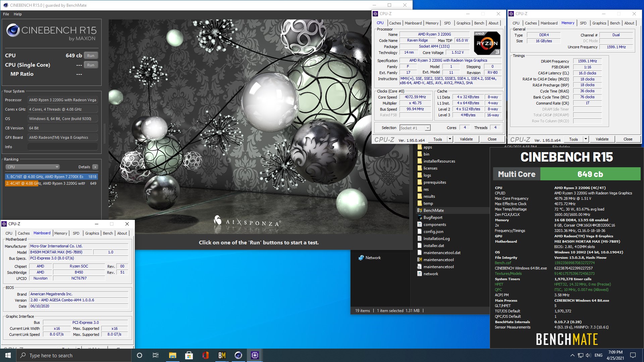Click Tools button in middle CPU-Z window
The height and width of the screenshot is (362, 644).
pos(438,139)
